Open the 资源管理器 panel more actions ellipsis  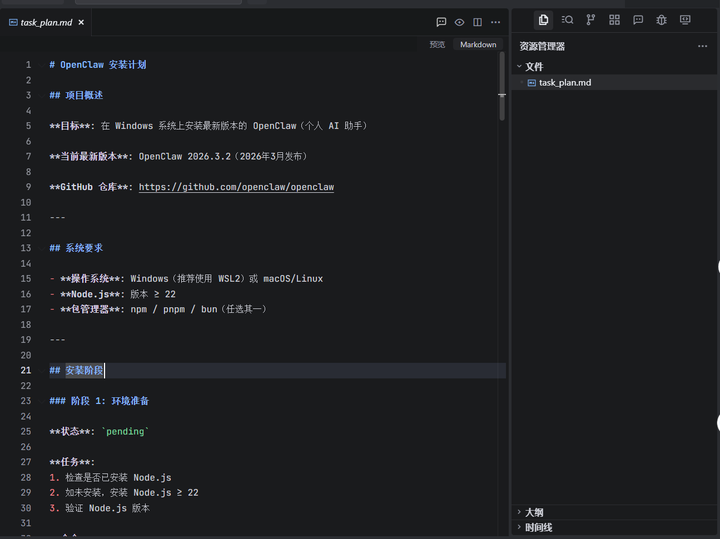coord(703,46)
